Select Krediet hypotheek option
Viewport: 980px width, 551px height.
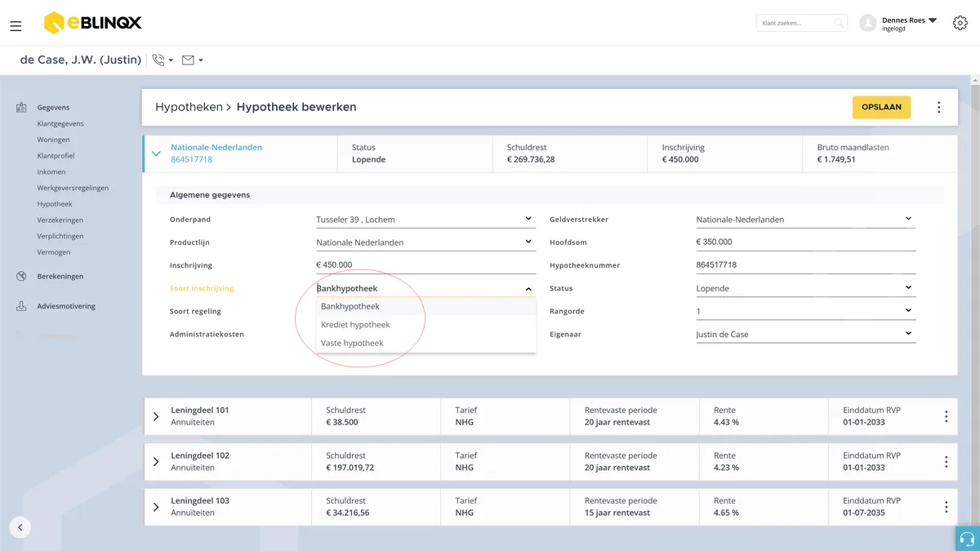coord(425,325)
